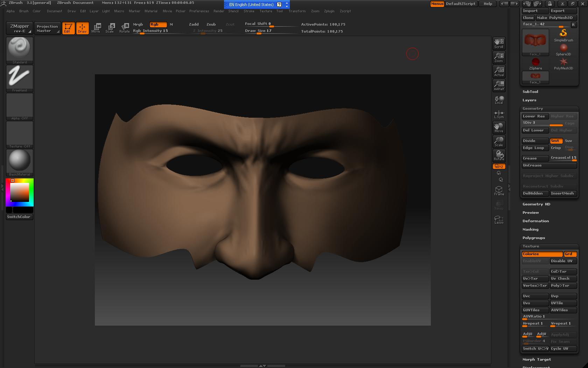Expand the SubTool panel

point(530,92)
